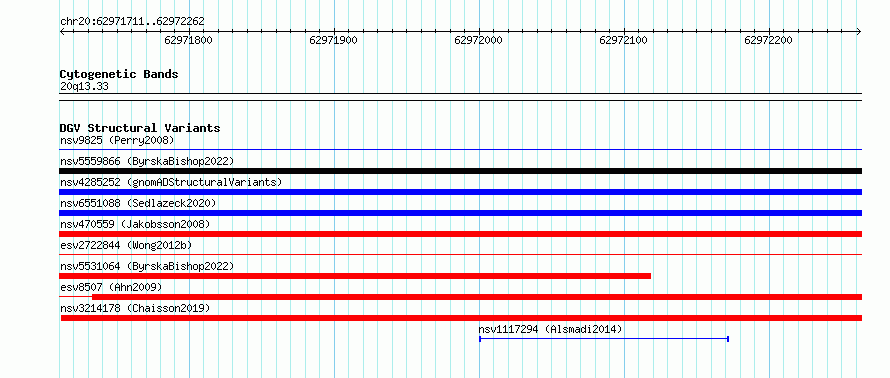Select the thin red esv2722844 line

pyautogui.click(x=461, y=255)
